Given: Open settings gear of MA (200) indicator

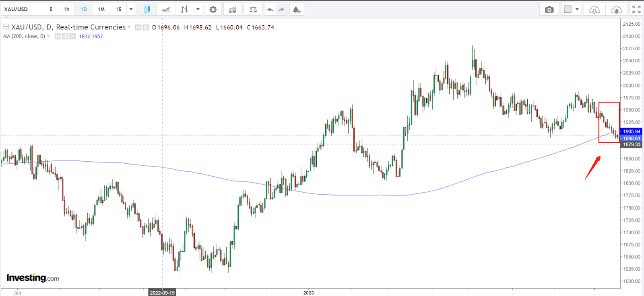Looking at the screenshot, I should (x=65, y=36).
